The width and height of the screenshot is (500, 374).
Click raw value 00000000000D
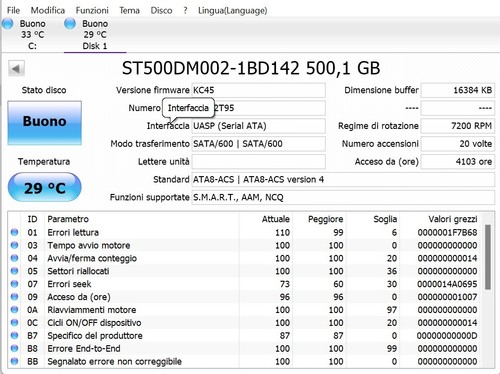pyautogui.click(x=447, y=335)
